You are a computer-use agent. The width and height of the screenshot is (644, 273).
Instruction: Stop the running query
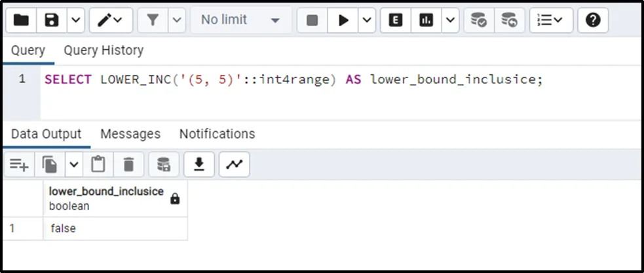point(313,20)
